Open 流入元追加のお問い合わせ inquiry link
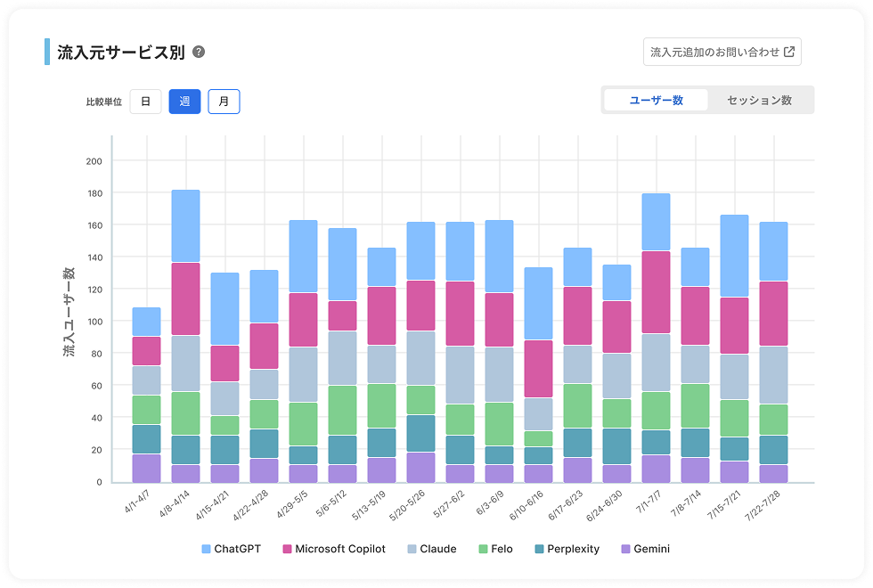The image size is (873, 588). 722,53
